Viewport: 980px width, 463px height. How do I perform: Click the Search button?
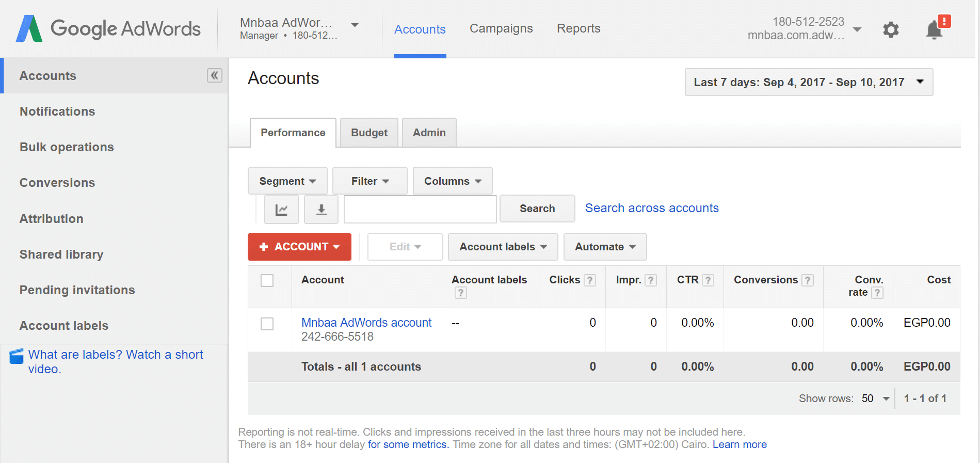point(537,209)
